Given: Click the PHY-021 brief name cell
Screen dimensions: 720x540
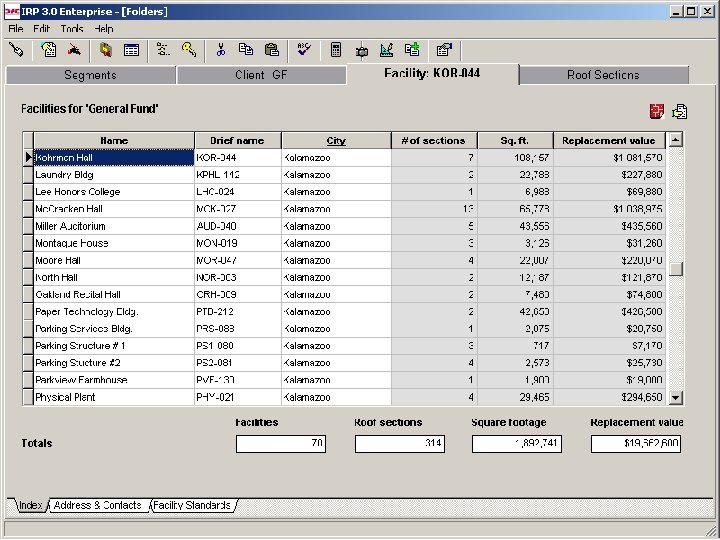Looking at the screenshot, I should click(238, 397).
